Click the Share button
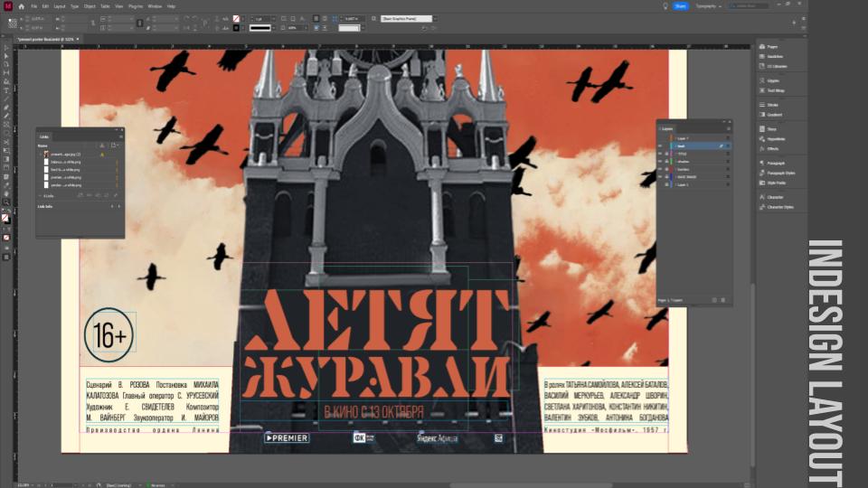This screenshot has width=868, height=488. [x=680, y=6]
